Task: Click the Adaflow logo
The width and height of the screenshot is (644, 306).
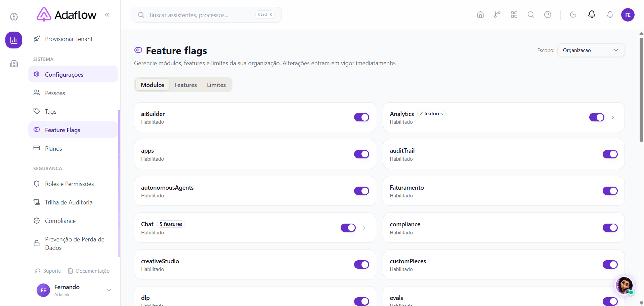Action: pos(67,15)
